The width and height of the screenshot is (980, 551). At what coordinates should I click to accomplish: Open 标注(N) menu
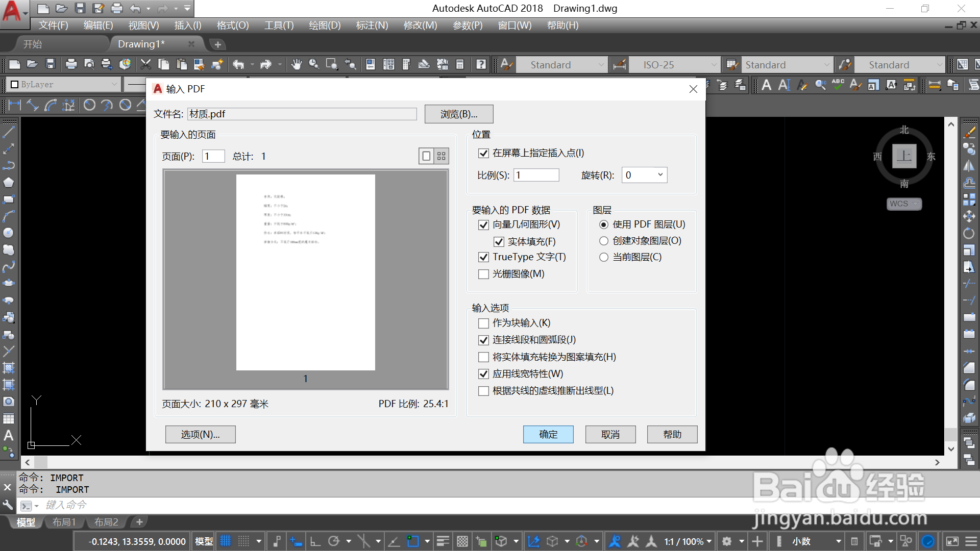tap(372, 25)
